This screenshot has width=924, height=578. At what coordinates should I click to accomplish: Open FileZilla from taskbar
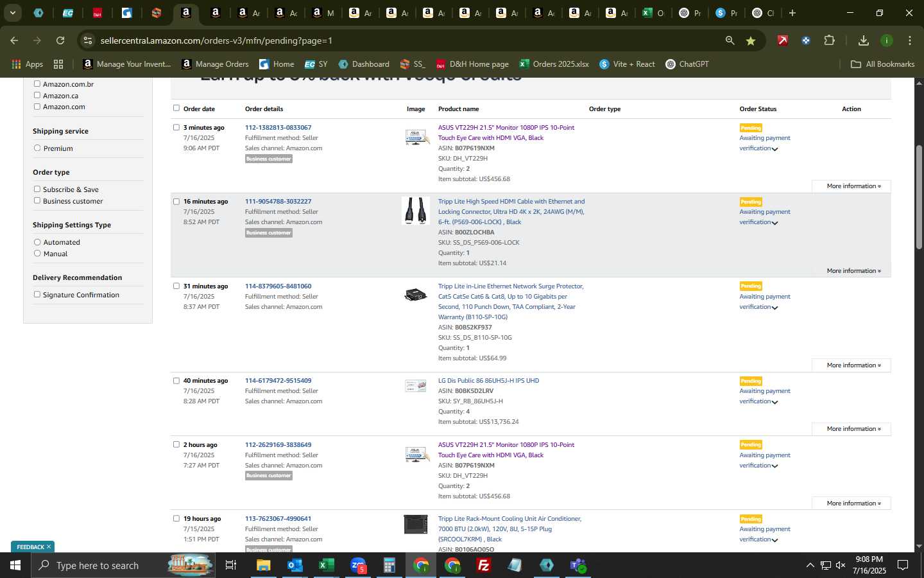(484, 565)
